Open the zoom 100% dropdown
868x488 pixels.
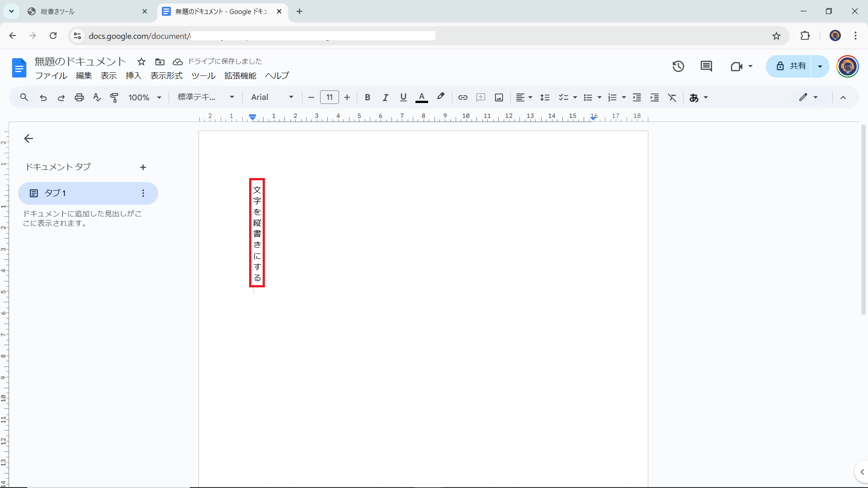pyautogui.click(x=145, y=97)
